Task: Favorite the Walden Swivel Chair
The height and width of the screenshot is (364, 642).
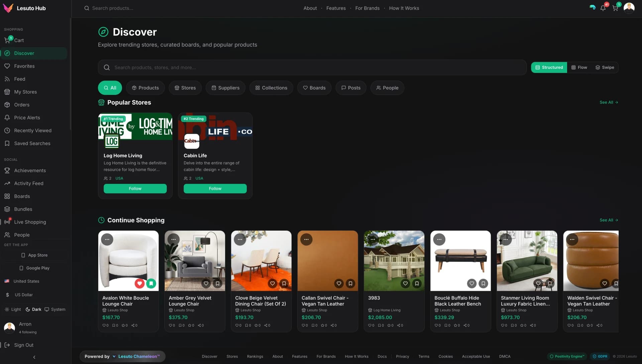Action: pos(605,283)
